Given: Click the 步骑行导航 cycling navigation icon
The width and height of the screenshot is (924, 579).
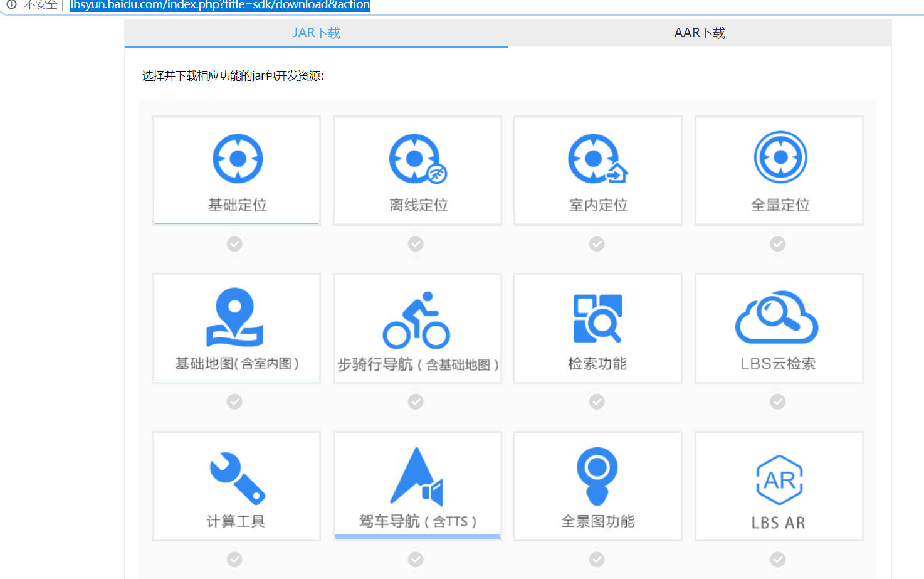Looking at the screenshot, I should coord(417,317).
